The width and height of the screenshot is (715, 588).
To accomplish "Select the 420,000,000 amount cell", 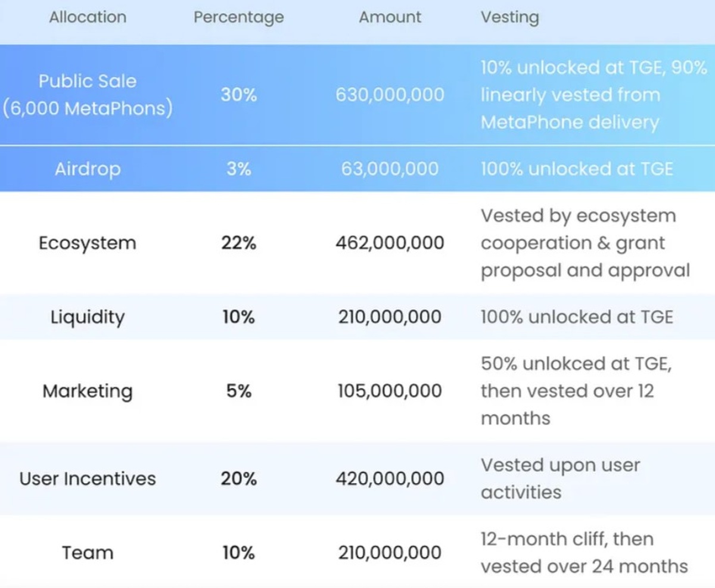I will 390,478.
